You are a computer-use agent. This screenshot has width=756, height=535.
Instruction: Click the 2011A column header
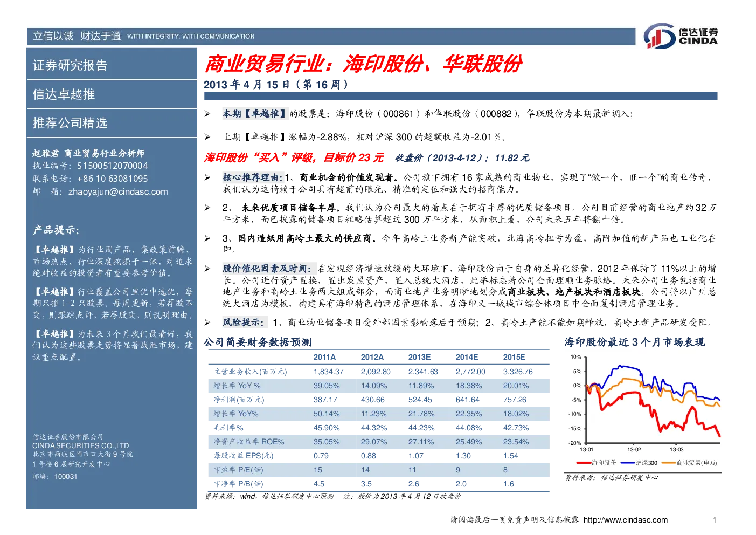tap(324, 357)
